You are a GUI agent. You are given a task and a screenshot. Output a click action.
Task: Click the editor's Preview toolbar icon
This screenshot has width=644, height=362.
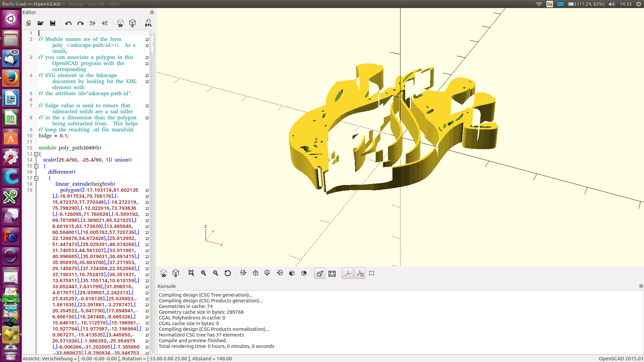pyautogui.click(x=120, y=23)
